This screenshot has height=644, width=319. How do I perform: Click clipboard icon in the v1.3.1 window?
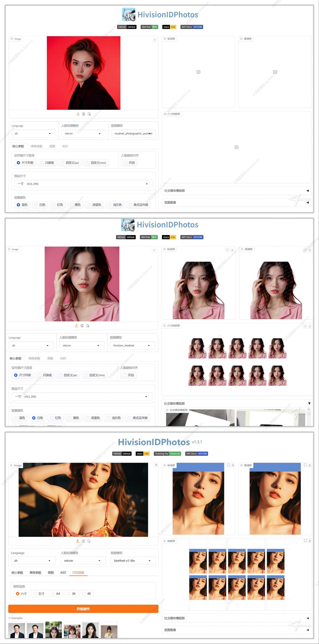pos(89,541)
